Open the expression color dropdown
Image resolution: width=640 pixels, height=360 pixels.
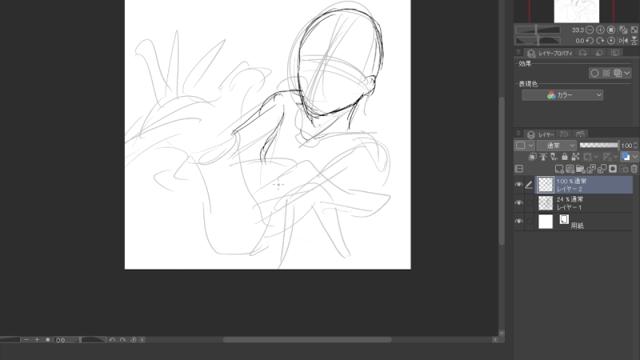coord(562,95)
